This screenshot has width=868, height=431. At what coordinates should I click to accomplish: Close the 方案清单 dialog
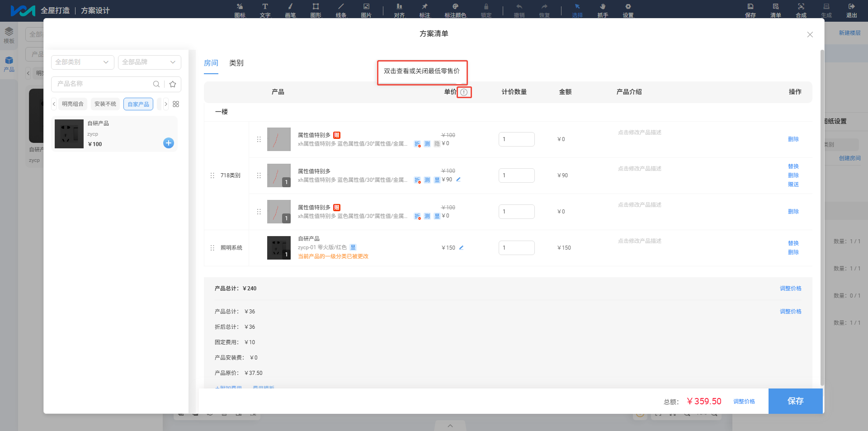click(x=810, y=34)
